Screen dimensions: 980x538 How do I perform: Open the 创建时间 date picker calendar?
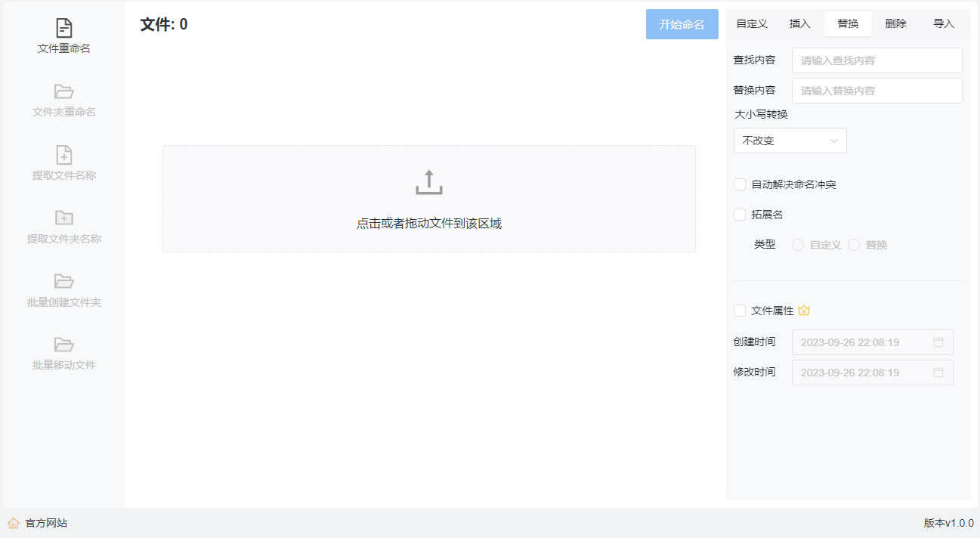938,342
